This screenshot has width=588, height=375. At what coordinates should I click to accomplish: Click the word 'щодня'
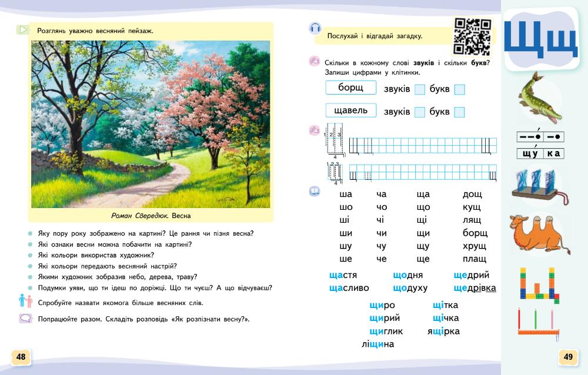pos(407,275)
